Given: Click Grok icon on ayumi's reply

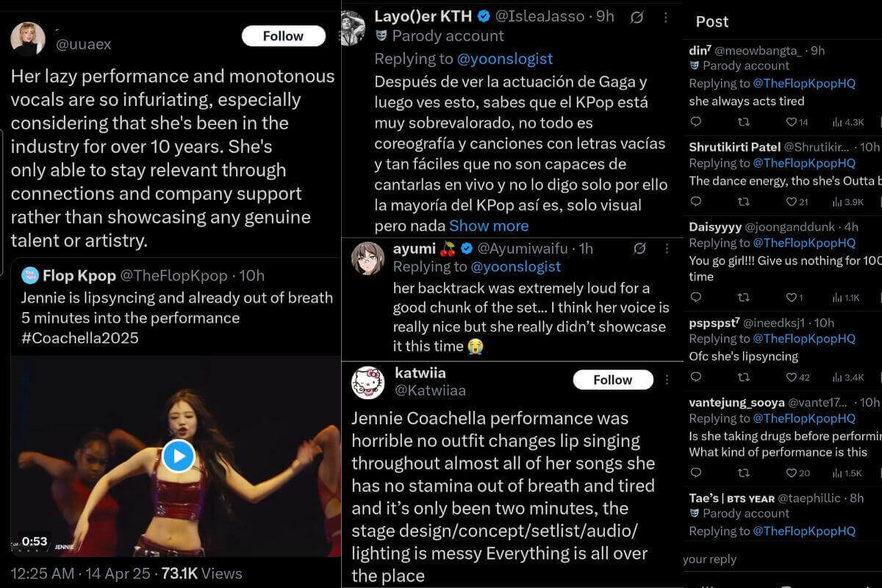Looking at the screenshot, I should click(639, 248).
